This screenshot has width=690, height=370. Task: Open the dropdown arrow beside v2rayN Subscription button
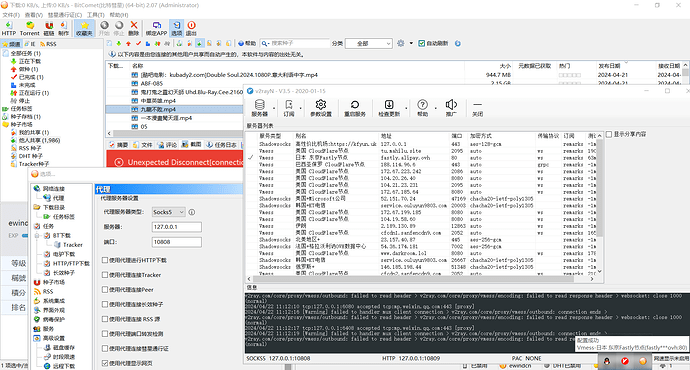tap(301, 108)
